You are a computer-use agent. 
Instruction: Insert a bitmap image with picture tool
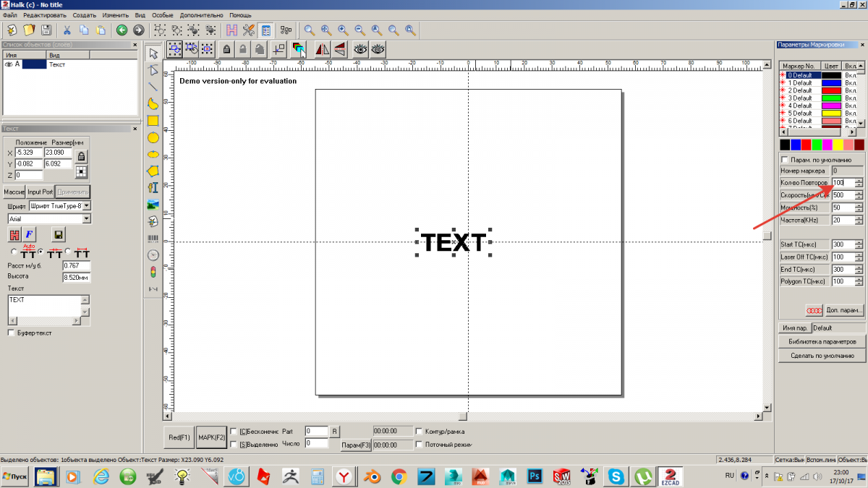pyautogui.click(x=153, y=205)
